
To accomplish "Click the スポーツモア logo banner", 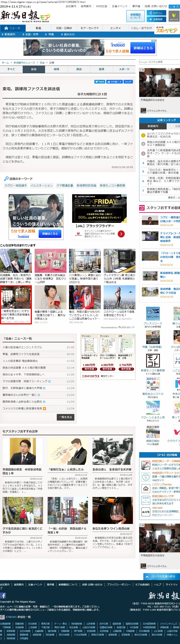I will coord(167,30).
